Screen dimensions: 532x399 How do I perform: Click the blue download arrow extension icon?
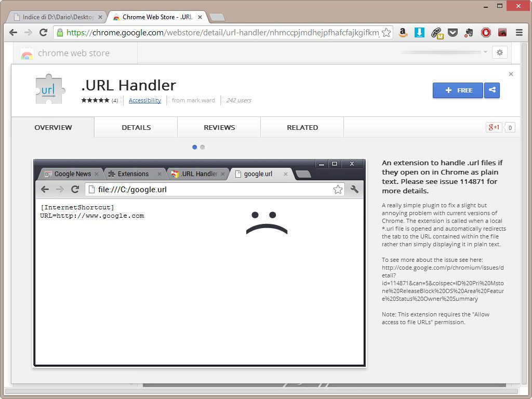tap(419, 32)
